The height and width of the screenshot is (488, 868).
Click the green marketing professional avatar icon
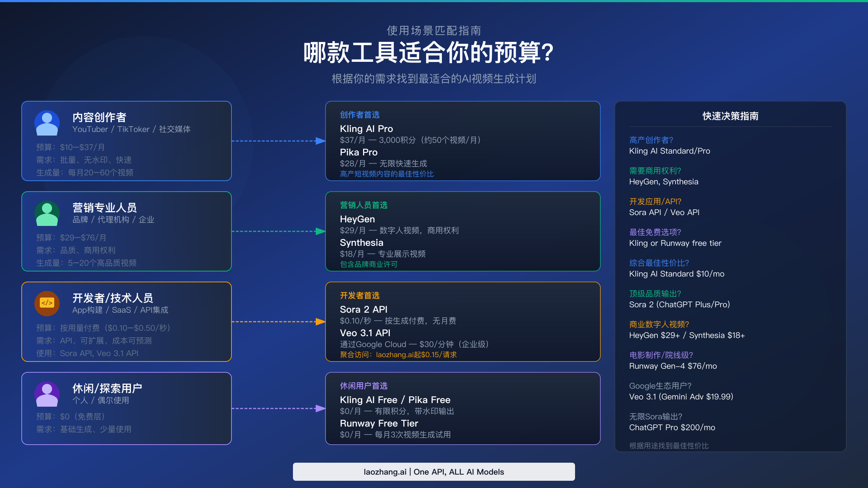tap(47, 213)
